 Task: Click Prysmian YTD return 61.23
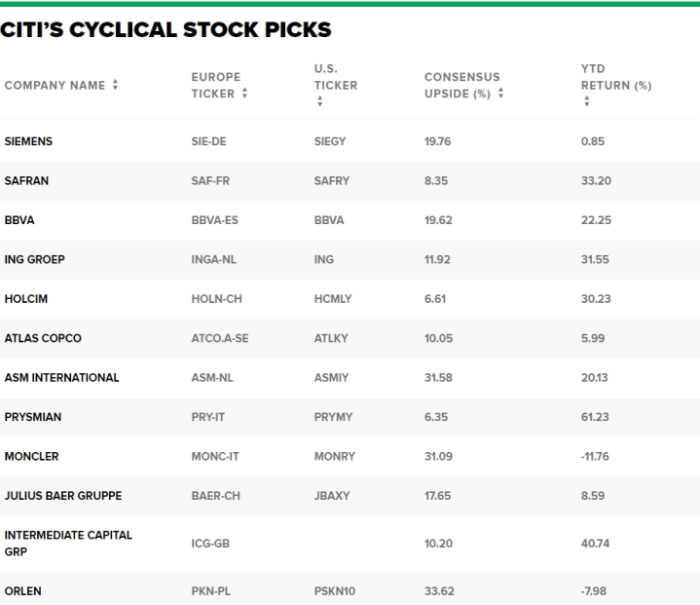tap(595, 416)
